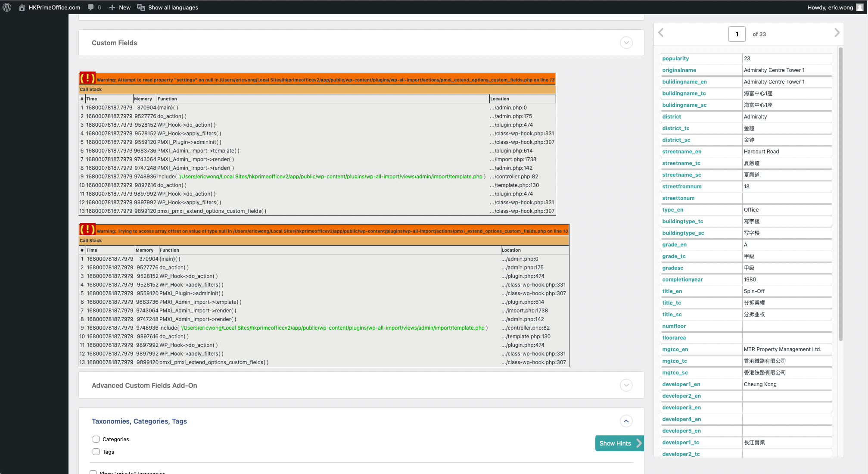The width and height of the screenshot is (868, 474).
Task: Click the plus icon next to New
Action: (x=112, y=7)
